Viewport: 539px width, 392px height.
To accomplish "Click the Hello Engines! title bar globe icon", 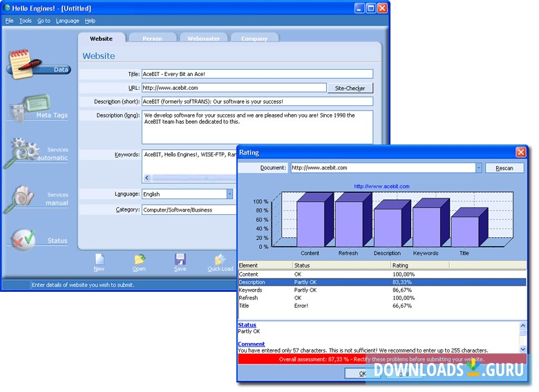I will (x=6, y=8).
